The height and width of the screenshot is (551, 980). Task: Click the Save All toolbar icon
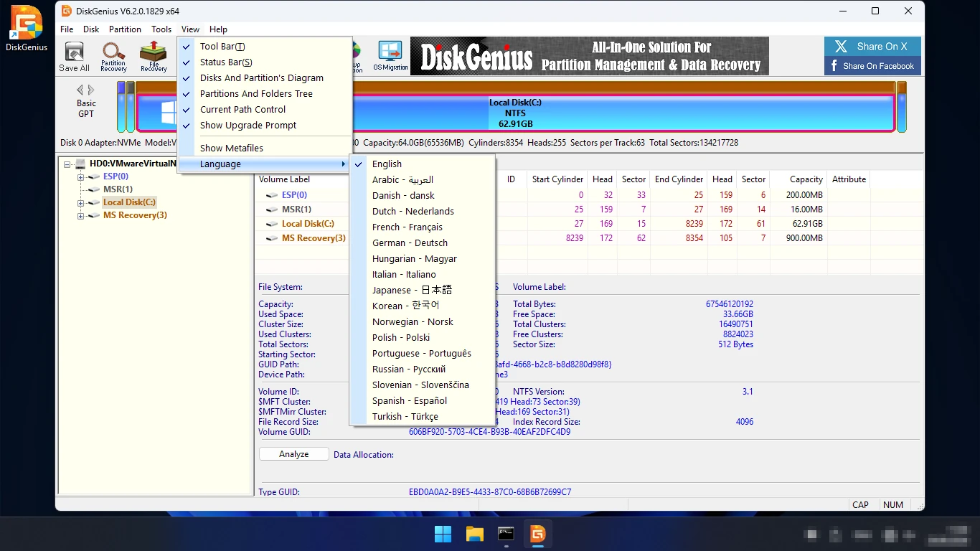(74, 57)
